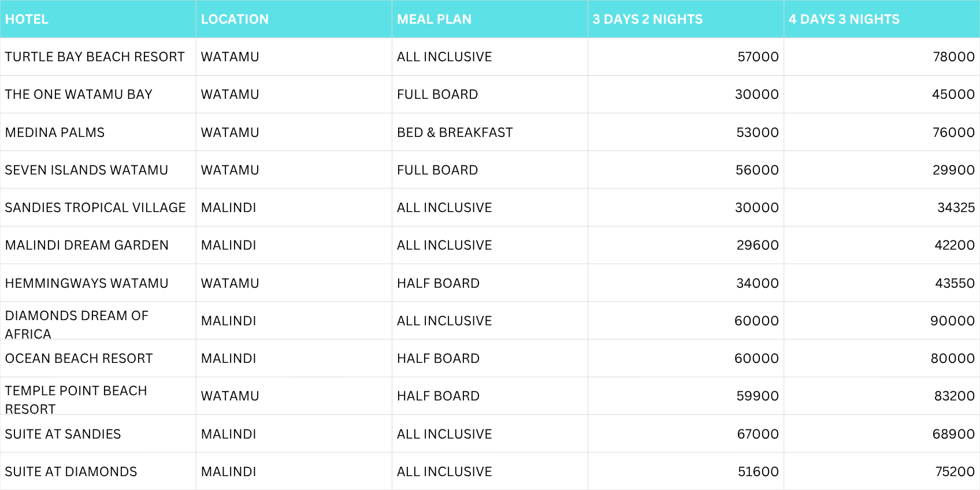Select the 34325 price cell

coord(956,207)
